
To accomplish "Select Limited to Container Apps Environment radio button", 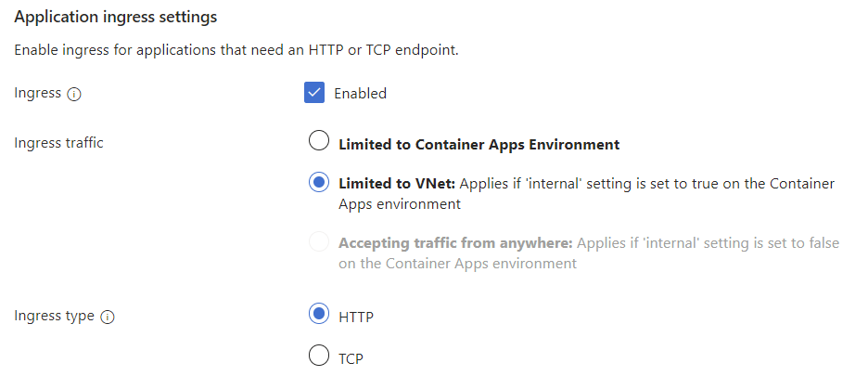I will [x=318, y=141].
